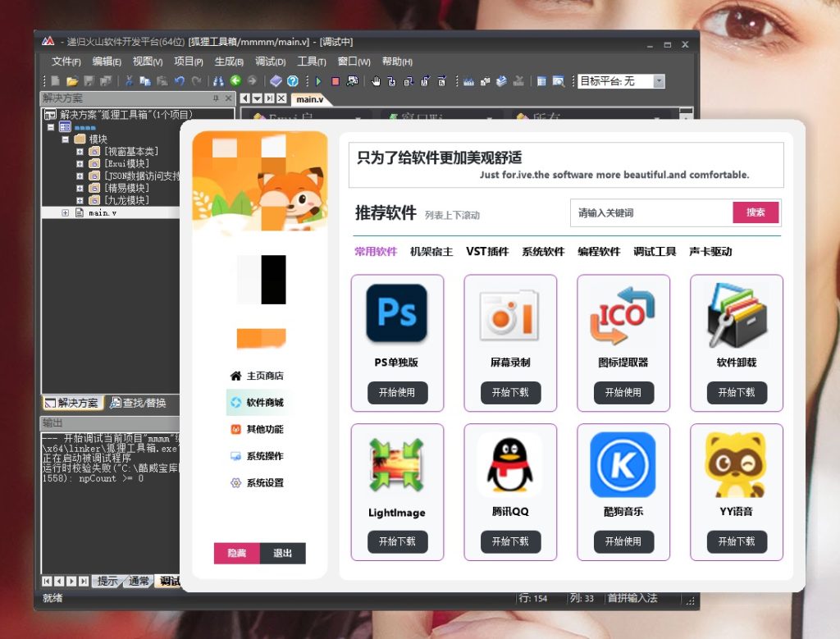Select the 提示 output tab
Screen dimensions: 840x639
pos(107,581)
